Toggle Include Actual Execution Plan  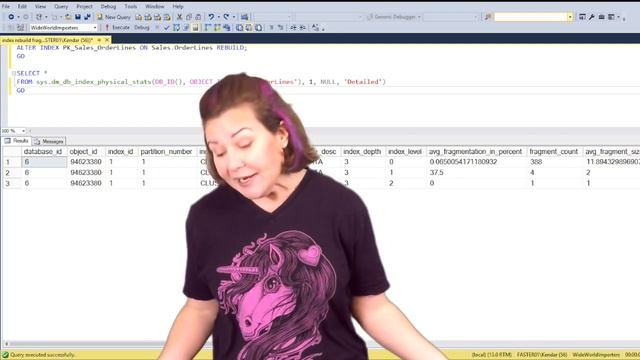pyautogui.click(x=208, y=28)
